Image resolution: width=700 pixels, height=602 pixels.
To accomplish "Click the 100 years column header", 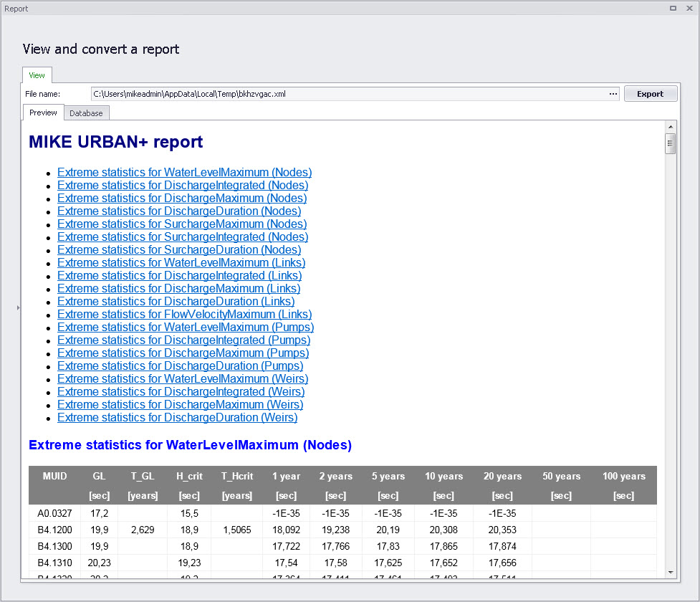I will pos(623,477).
